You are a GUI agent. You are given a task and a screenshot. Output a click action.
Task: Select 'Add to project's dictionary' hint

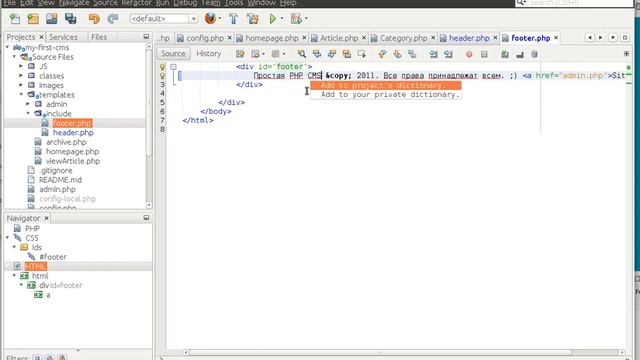point(386,85)
